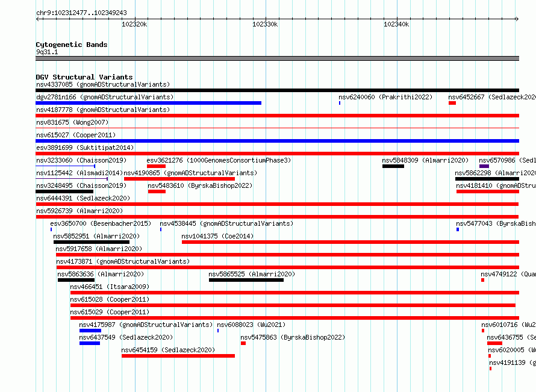Viewport: 536px width, 392px height.
Task: Click the 102340k ruler position label
Action: 396,24
